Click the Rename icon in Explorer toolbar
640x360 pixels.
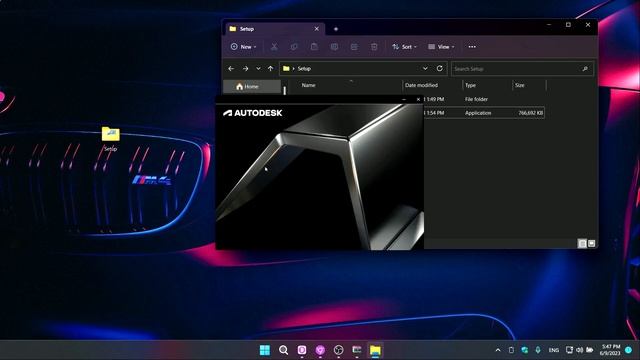pos(334,47)
